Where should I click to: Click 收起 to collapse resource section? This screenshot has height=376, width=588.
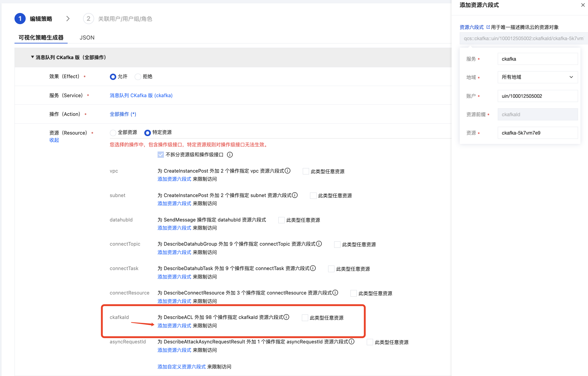coord(54,140)
